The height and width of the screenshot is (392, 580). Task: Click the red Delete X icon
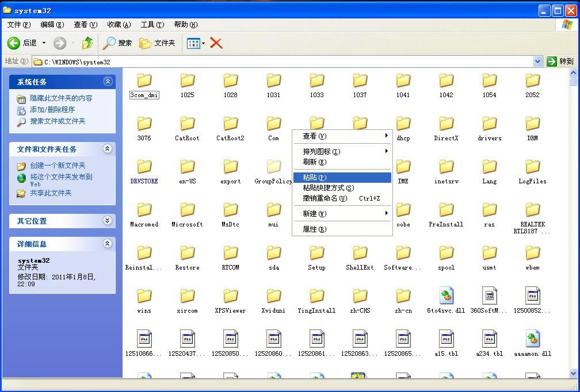click(x=216, y=43)
